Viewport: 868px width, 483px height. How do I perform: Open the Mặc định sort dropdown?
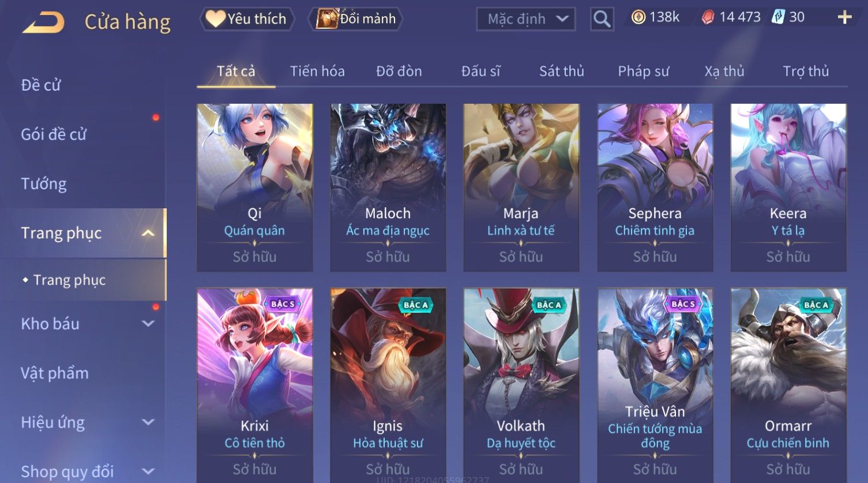526,19
